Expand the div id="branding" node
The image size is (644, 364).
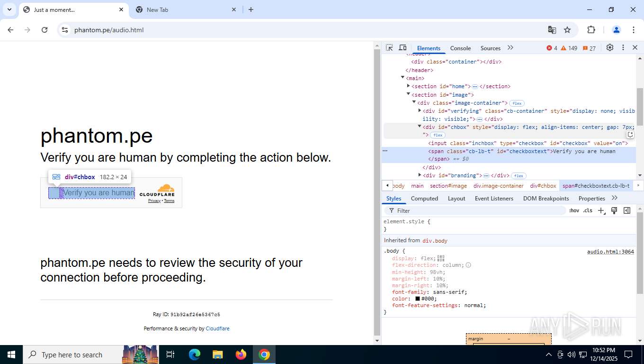point(420,175)
